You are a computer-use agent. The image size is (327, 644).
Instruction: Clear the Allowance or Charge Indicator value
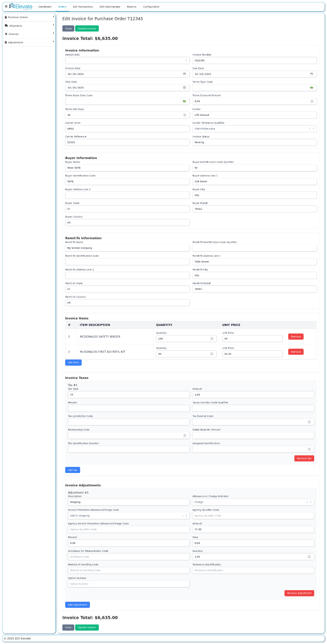(x=307, y=502)
